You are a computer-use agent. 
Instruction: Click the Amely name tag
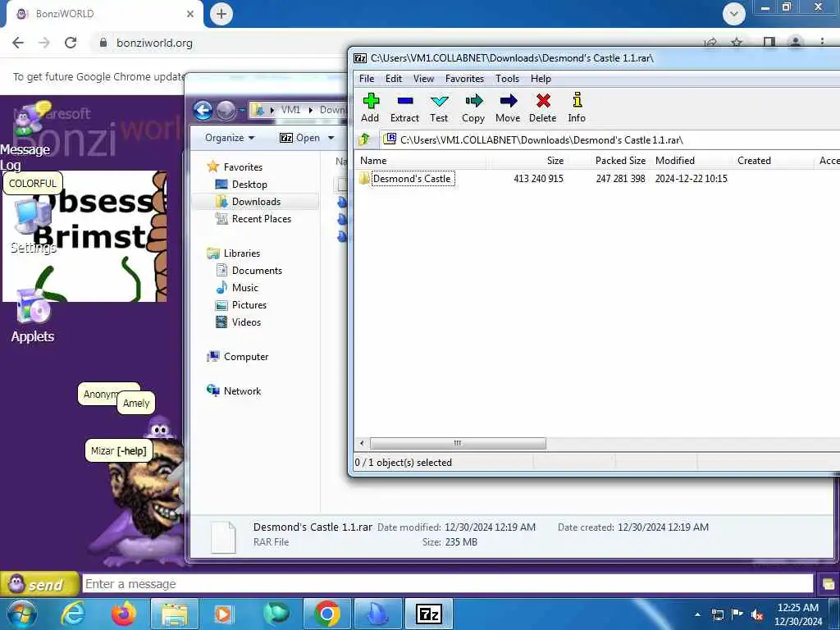tap(136, 403)
